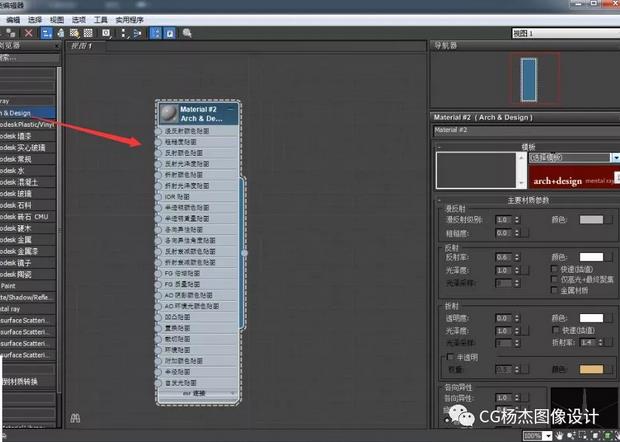This screenshot has width=620, height=442.
Task: Click the layout children icon
Action: coord(137,33)
